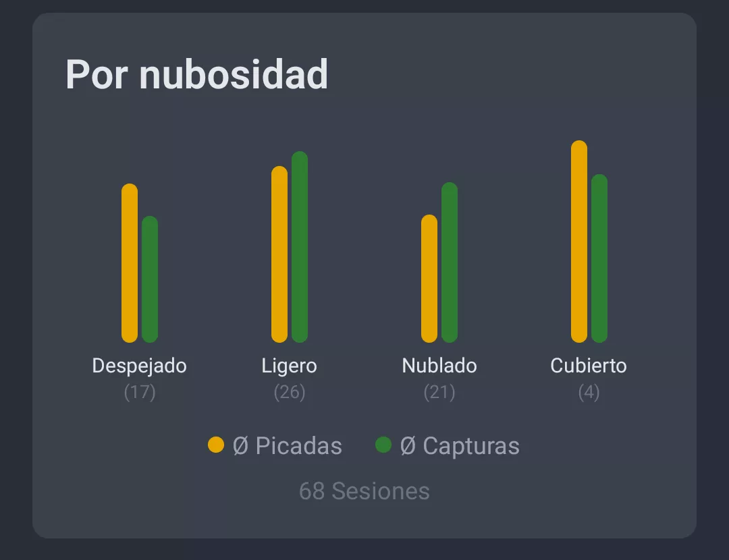Select the yellow Despejado bites bar

[130, 263]
